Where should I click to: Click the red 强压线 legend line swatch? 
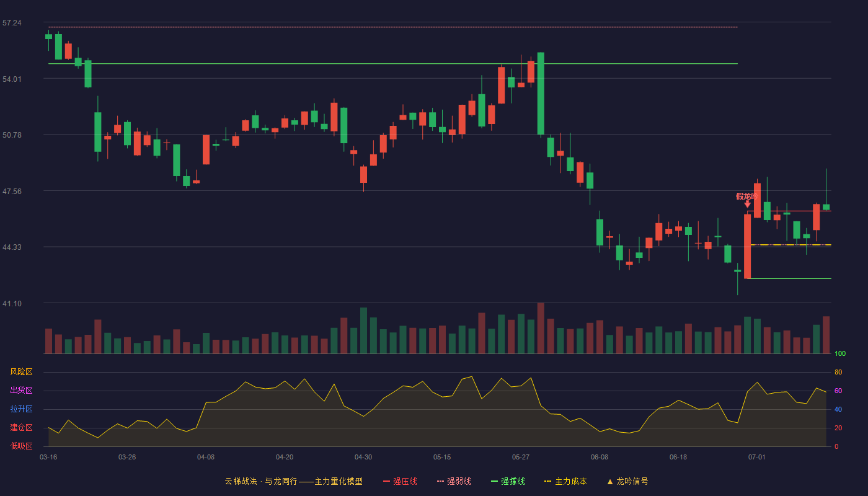tap(387, 481)
